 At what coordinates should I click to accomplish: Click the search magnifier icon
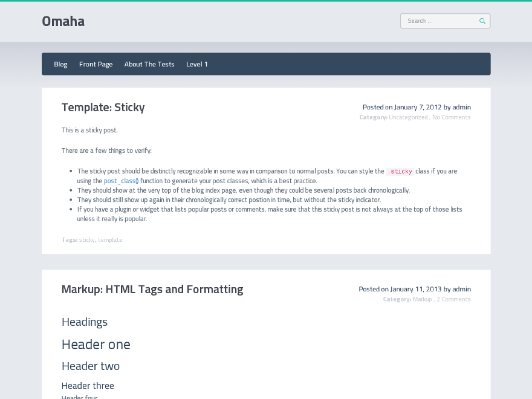click(482, 21)
